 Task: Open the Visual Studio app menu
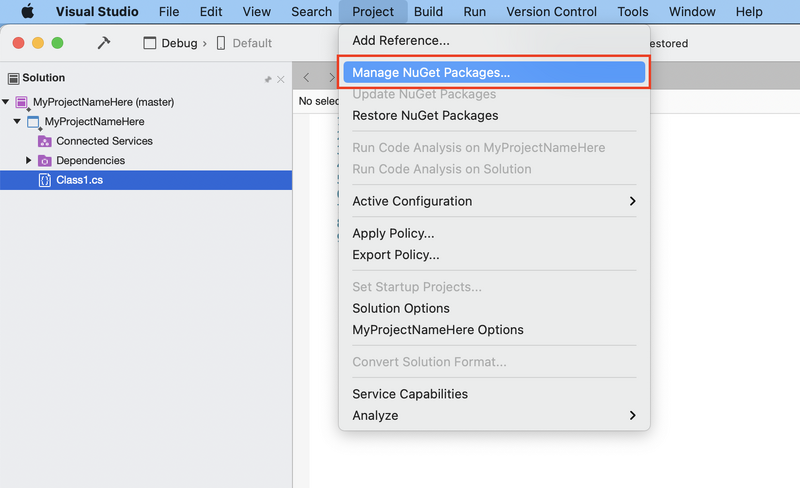coord(97,11)
